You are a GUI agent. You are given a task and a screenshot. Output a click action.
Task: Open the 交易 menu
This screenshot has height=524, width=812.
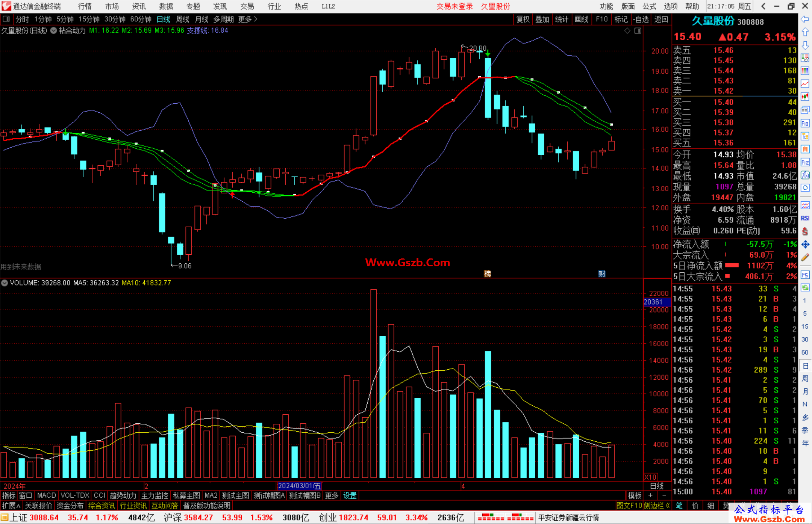[x=247, y=6]
